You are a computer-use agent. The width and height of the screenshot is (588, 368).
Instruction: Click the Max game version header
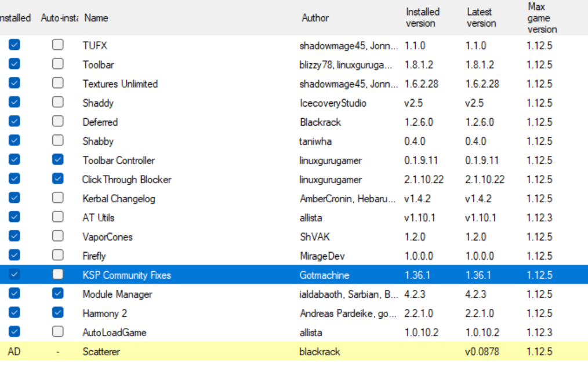[x=542, y=18]
